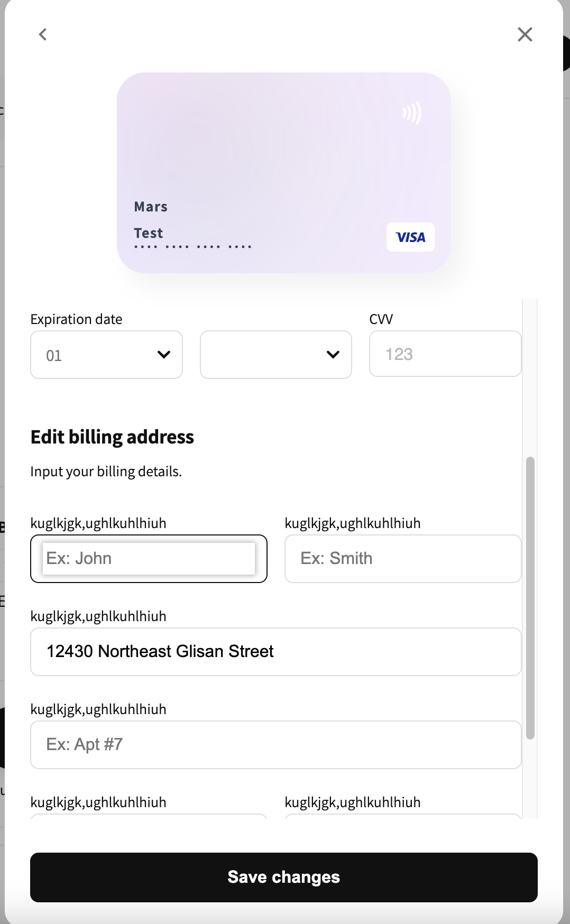Click the text Input your billing details.
The height and width of the screenshot is (924, 570).
click(106, 472)
